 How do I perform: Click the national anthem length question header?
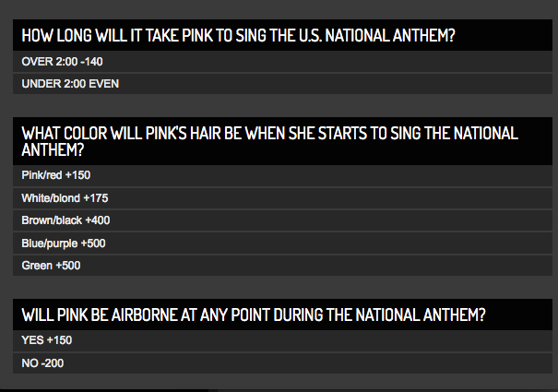(x=282, y=35)
